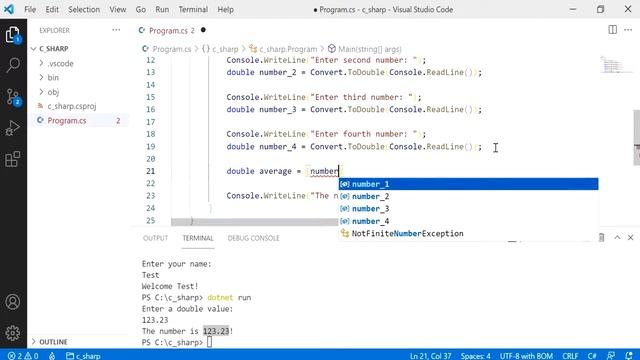Select number_4 autocomplete suggestion
The height and width of the screenshot is (360, 640).
click(x=468, y=221)
